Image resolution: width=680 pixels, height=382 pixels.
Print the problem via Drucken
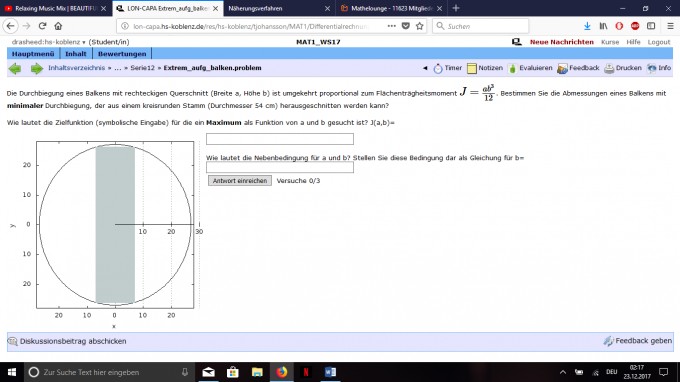(x=623, y=68)
